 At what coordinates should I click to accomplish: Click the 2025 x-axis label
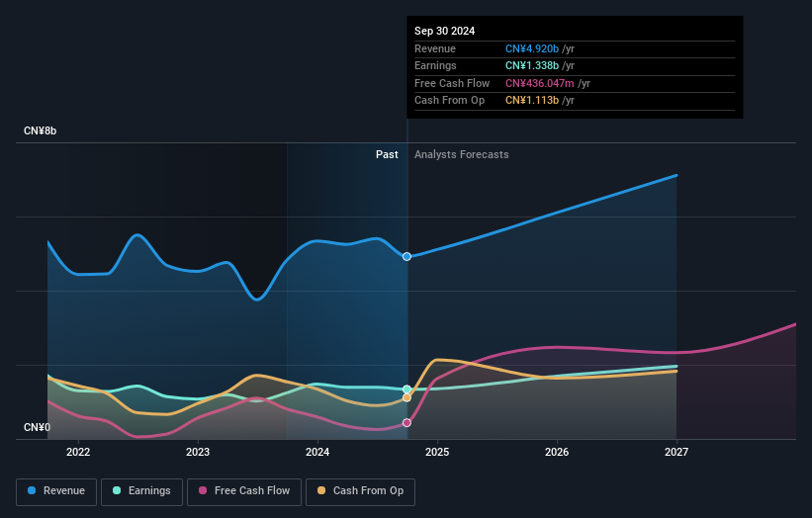click(437, 453)
